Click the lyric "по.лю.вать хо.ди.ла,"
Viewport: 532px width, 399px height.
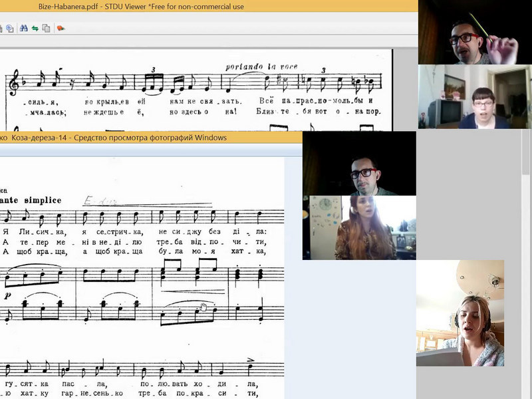click(199, 384)
